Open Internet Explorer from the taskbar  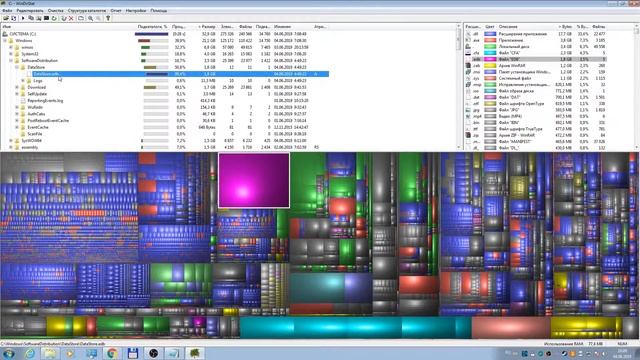(x=30, y=353)
